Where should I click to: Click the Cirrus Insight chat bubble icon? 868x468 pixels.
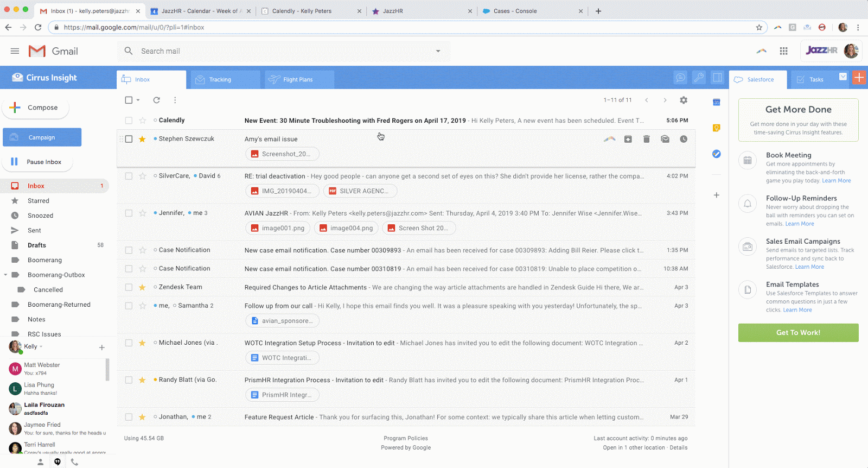[x=680, y=78]
